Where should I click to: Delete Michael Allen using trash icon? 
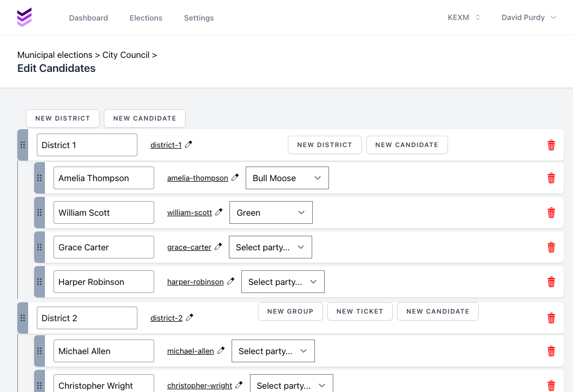(551, 351)
